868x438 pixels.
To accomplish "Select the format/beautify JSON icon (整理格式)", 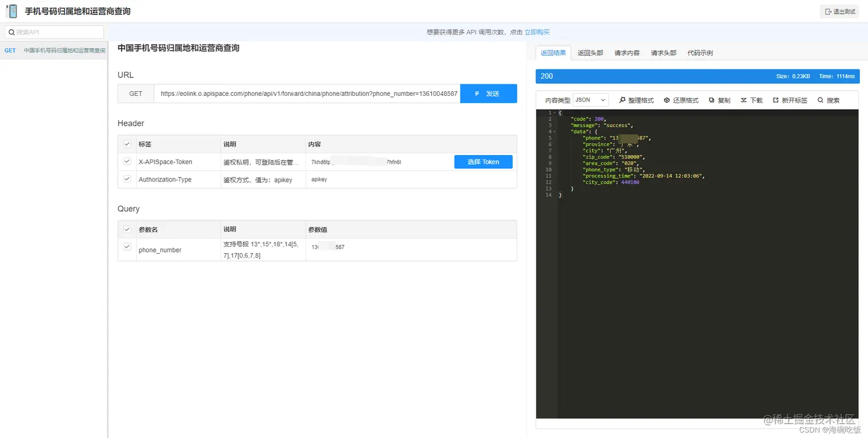I will [635, 100].
